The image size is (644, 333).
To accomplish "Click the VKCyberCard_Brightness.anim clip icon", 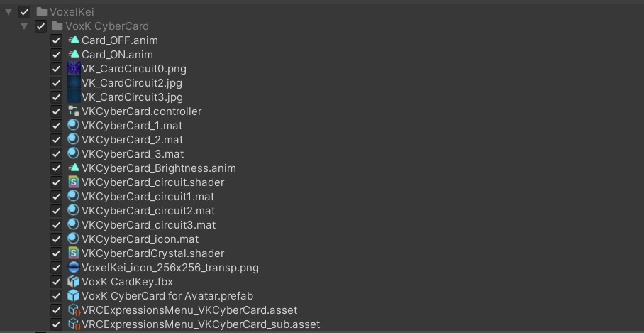I will (74, 168).
